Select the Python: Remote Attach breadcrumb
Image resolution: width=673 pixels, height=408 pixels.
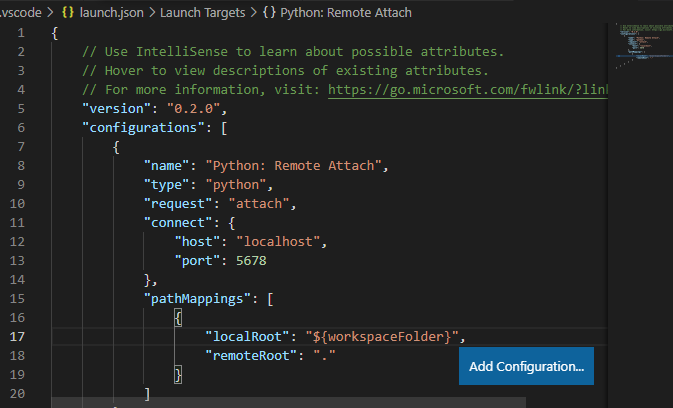(346, 12)
